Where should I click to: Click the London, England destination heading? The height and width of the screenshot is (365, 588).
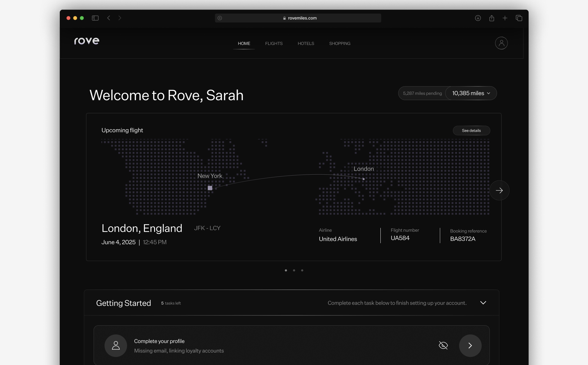point(142,228)
